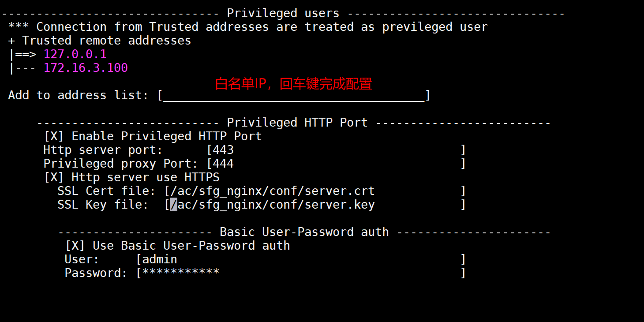Click the Privileged users section heading

point(283,13)
